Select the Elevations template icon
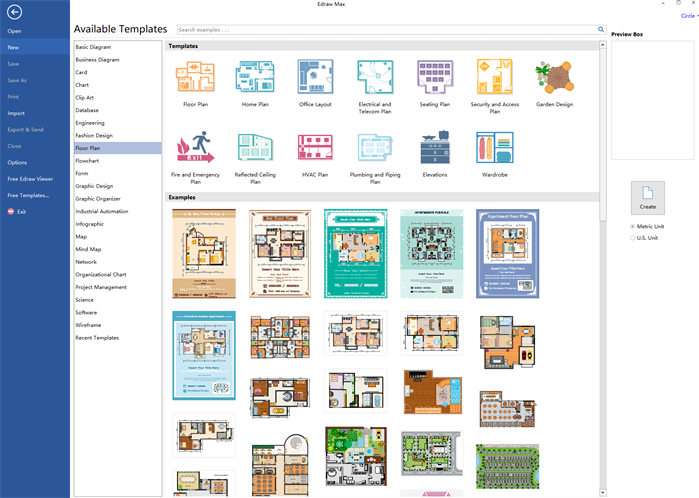Screen dimensions: 699x498 click(x=435, y=147)
